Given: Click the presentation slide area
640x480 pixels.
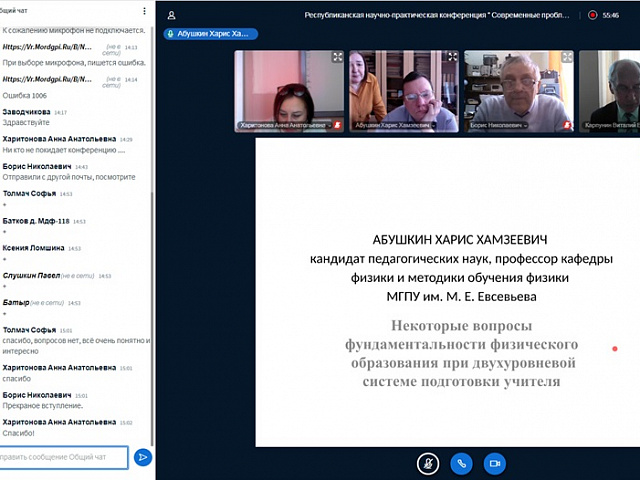Looking at the screenshot, I should click(447, 292).
